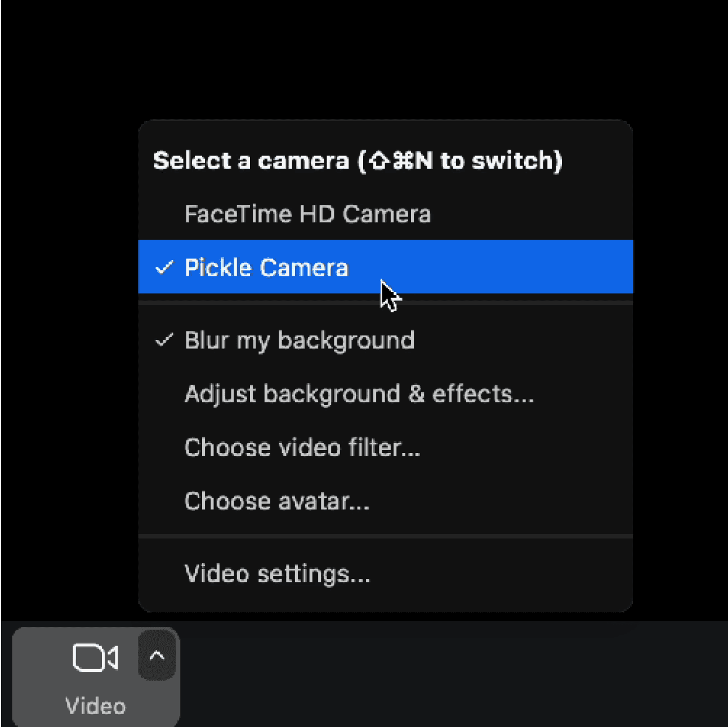728x727 pixels.
Task: Open Choose avatar option
Action: [x=385, y=501]
